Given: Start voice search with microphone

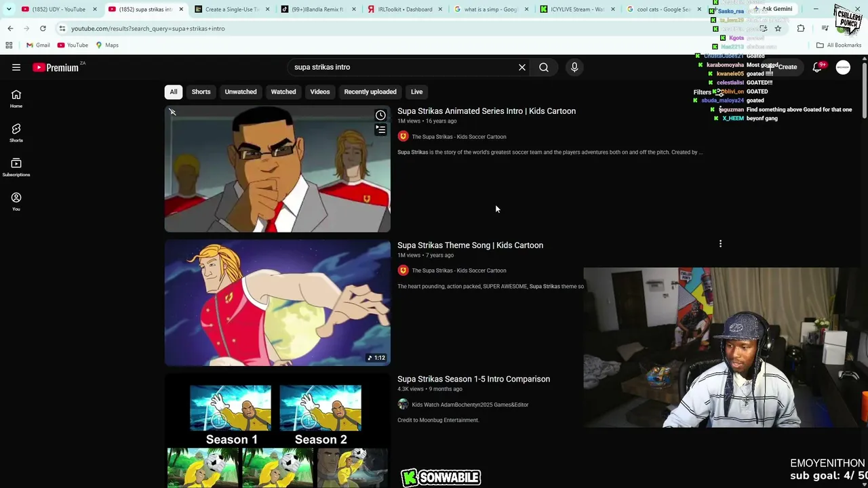Looking at the screenshot, I should (x=574, y=67).
